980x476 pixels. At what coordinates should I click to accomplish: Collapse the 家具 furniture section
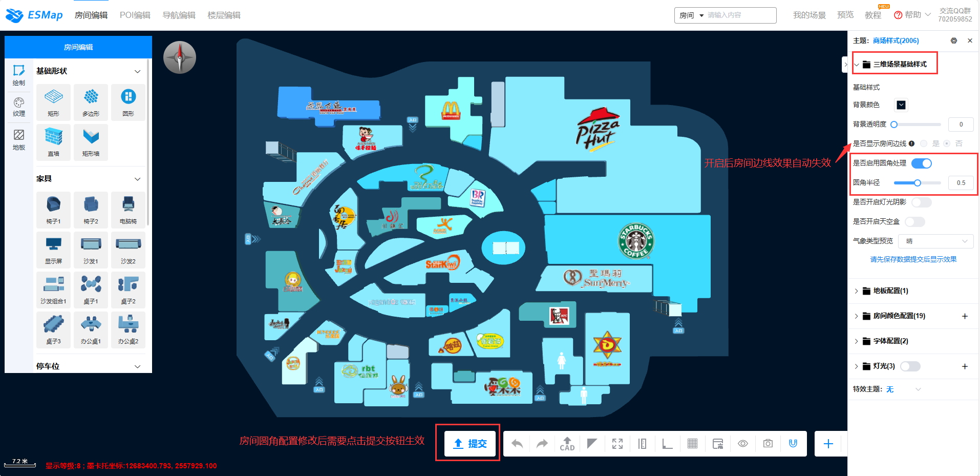click(x=137, y=179)
